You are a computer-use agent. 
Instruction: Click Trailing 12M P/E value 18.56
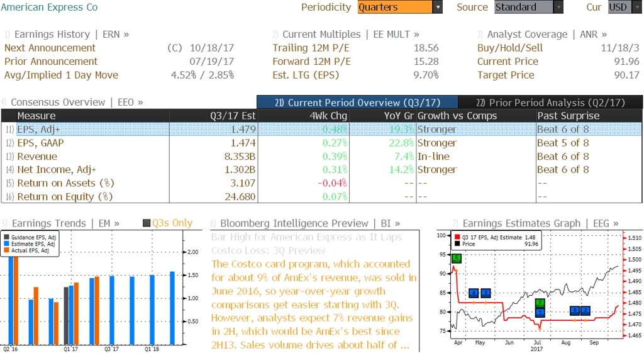click(x=426, y=48)
